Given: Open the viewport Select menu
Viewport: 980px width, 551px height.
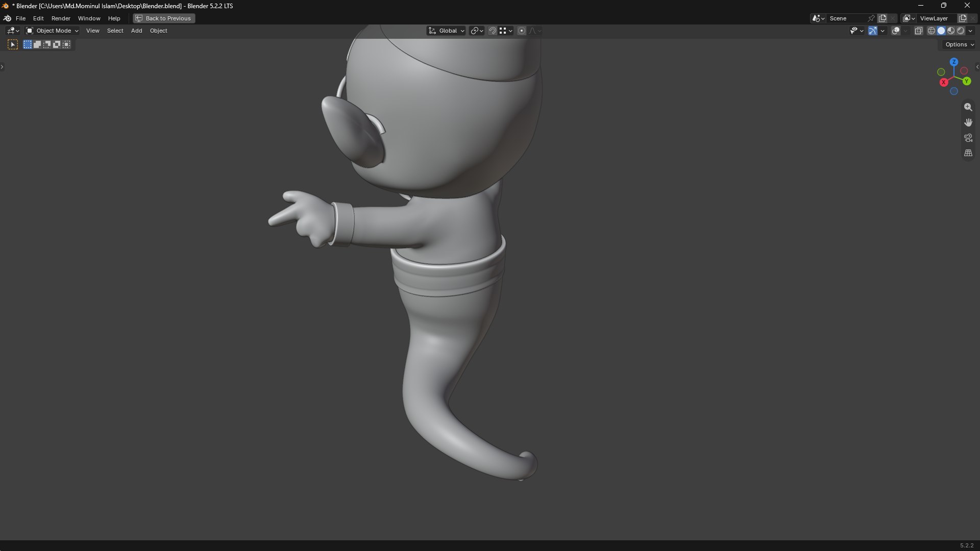Looking at the screenshot, I should click(x=115, y=31).
